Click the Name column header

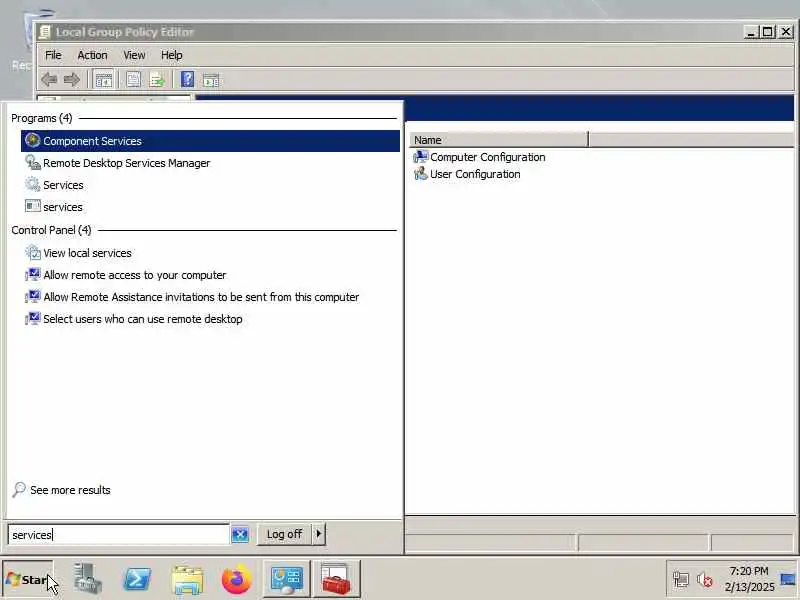499,140
